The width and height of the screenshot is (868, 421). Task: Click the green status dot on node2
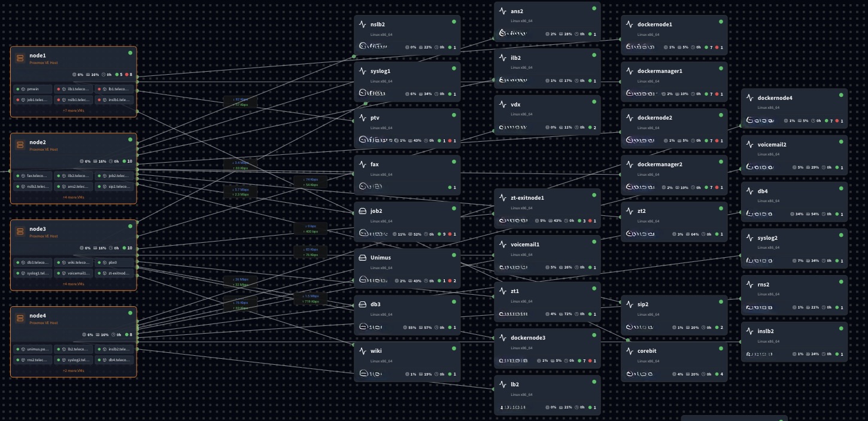click(130, 139)
